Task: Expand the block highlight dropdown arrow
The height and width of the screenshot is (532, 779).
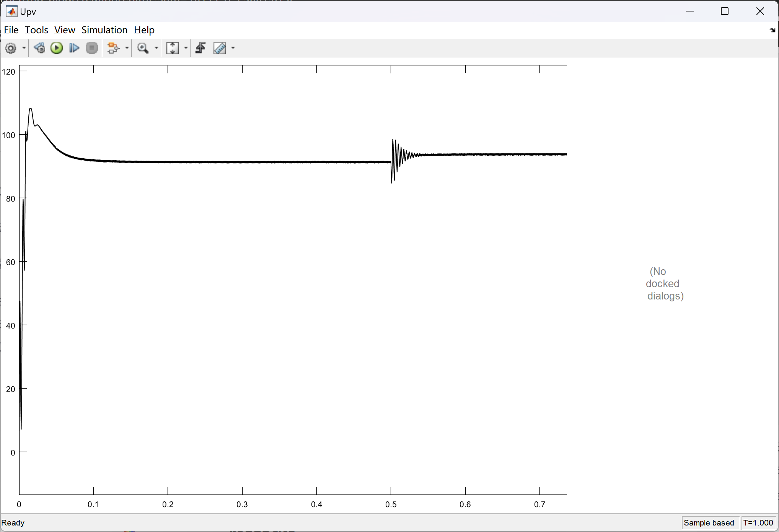Action: click(127, 48)
